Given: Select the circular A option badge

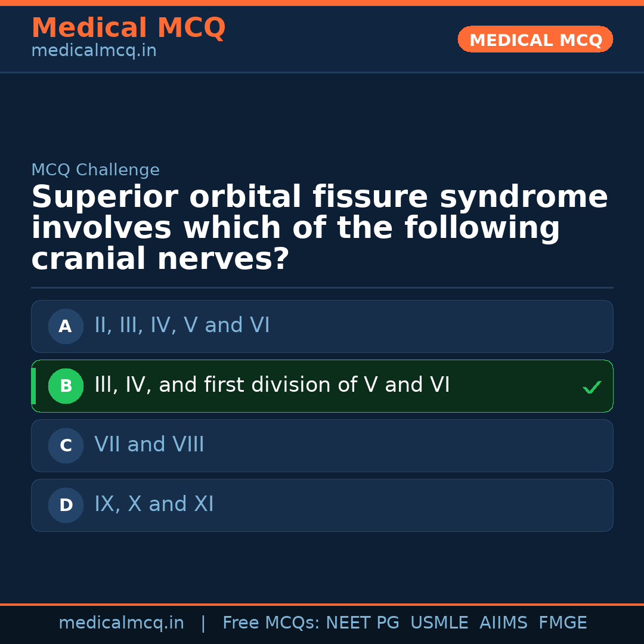Looking at the screenshot, I should (66, 326).
